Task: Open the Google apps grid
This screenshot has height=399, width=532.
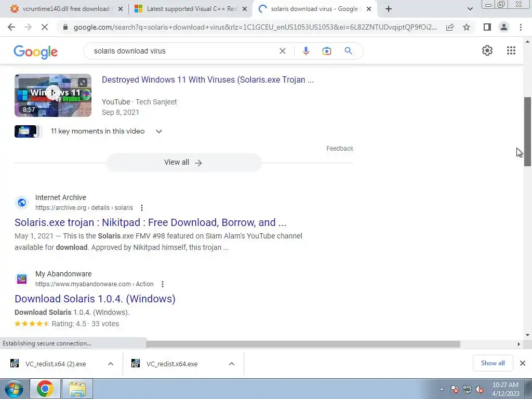Action: pos(511,50)
